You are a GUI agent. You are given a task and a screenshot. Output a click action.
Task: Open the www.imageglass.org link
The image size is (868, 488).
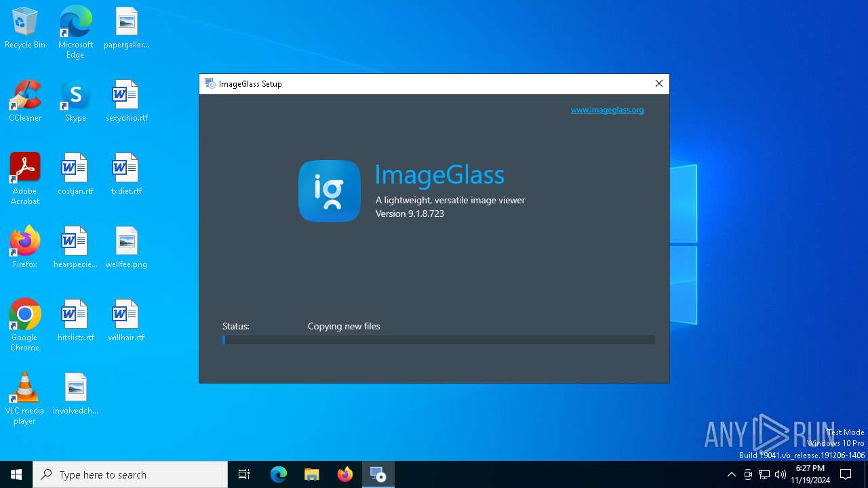point(607,110)
